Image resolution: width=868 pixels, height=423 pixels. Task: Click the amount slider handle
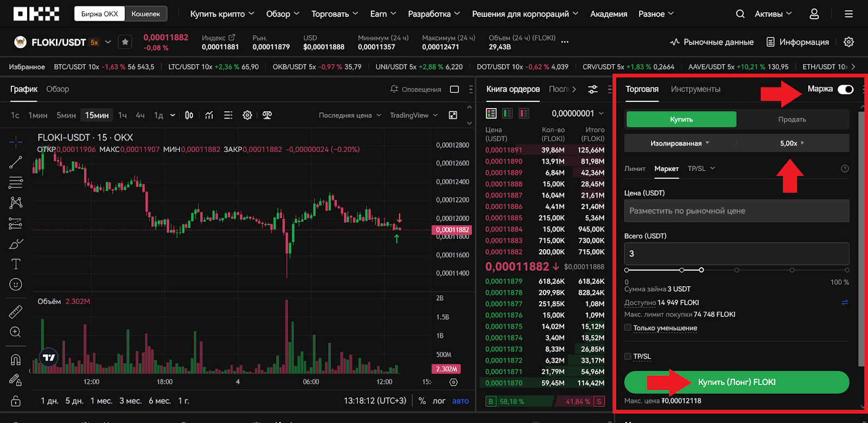click(x=701, y=270)
